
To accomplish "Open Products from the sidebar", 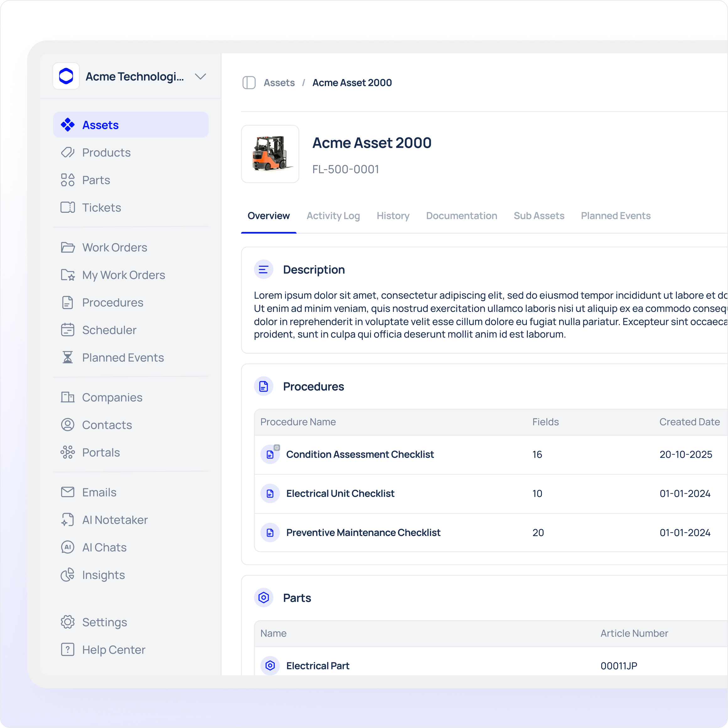I will coord(106,153).
